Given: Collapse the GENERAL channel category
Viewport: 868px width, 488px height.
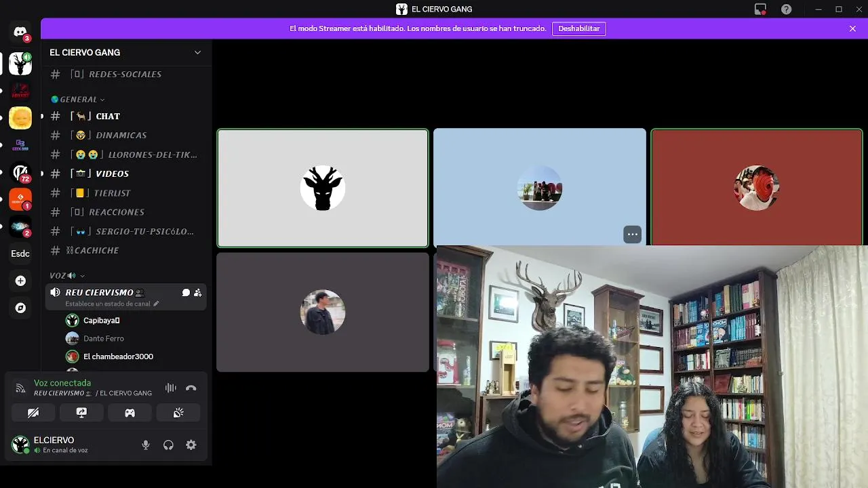Looking at the screenshot, I should click(x=77, y=100).
